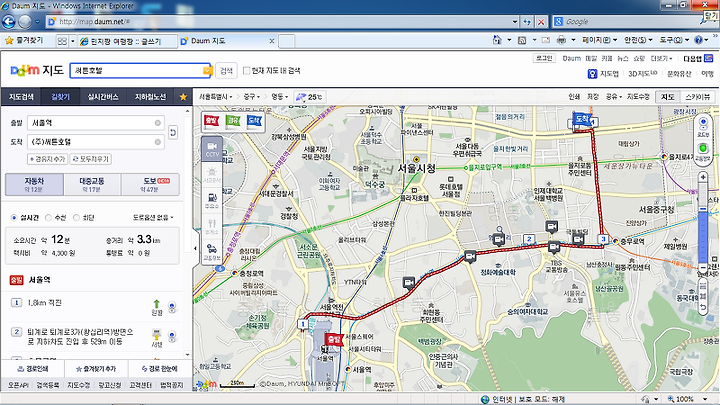Click the red 출발 departure flag tool
The image size is (720, 405).
point(211,121)
